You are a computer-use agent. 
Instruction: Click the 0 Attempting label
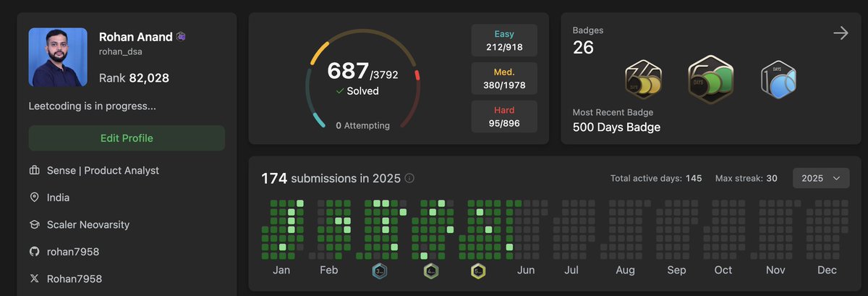click(x=362, y=125)
